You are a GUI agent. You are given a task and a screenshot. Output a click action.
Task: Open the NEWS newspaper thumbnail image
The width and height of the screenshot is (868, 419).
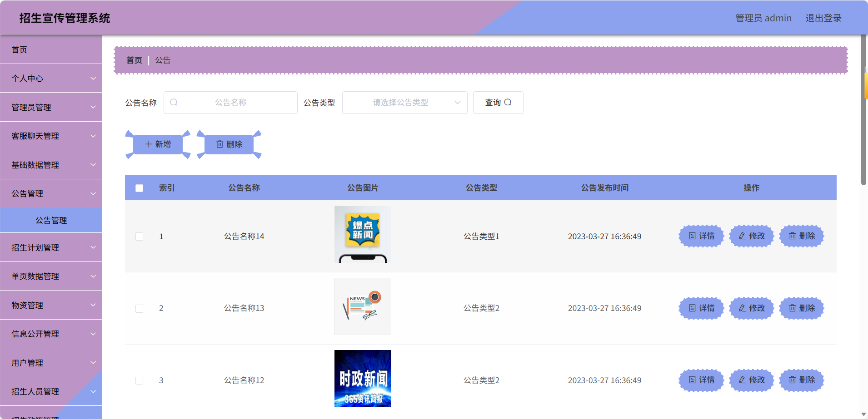coord(363,306)
